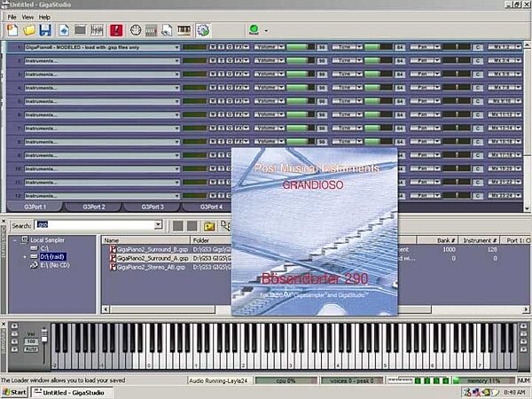Open the Help menu
The width and height of the screenshot is (532, 399).
(x=44, y=17)
